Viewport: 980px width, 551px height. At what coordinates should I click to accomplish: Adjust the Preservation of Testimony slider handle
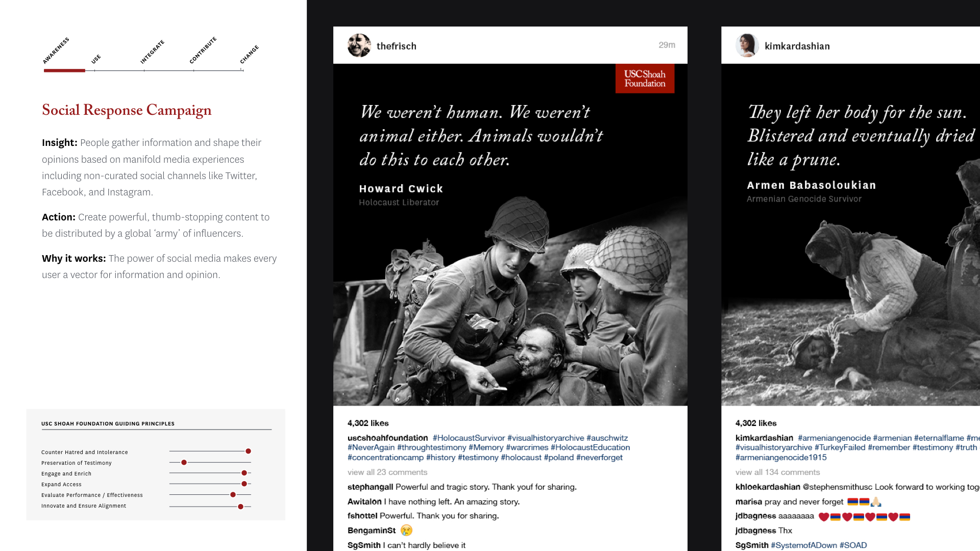(184, 463)
